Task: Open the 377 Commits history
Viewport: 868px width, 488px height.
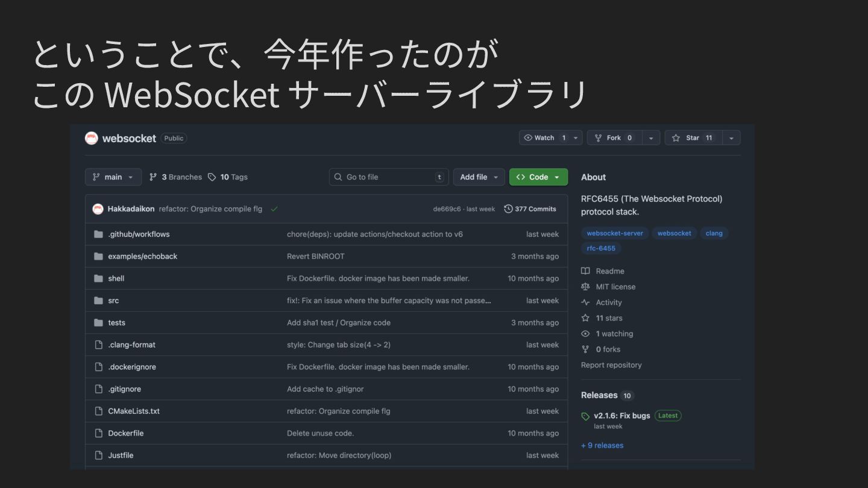Action: point(530,209)
